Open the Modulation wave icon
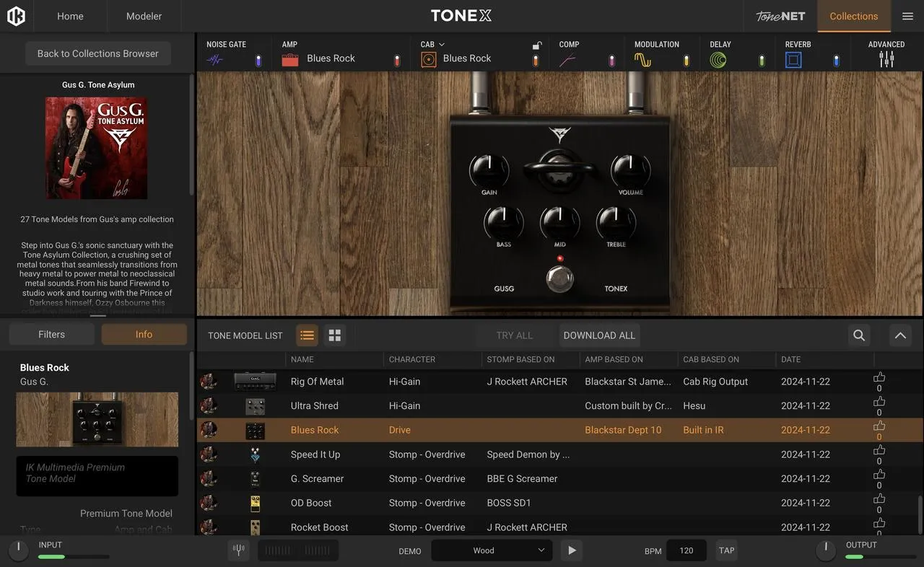Screen dimensions: 924x567 click(x=642, y=60)
